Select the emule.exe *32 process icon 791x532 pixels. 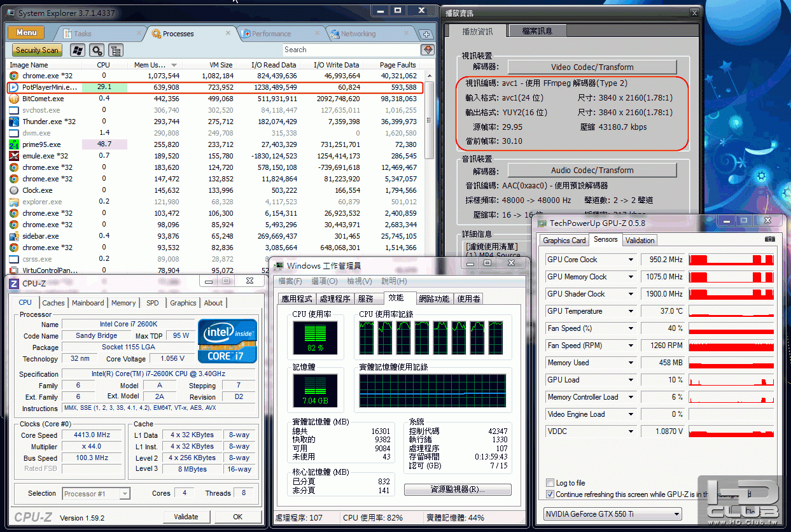click(14, 156)
